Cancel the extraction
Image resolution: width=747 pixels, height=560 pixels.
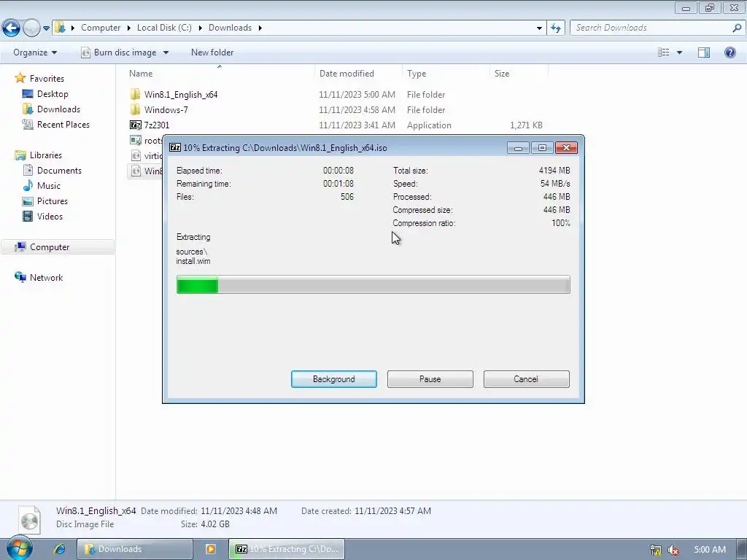point(526,379)
